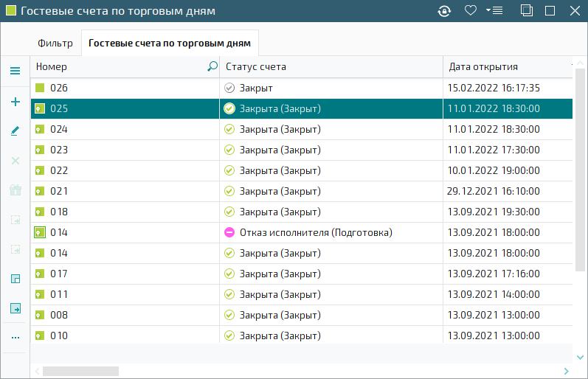Select account row number 026

302,88
